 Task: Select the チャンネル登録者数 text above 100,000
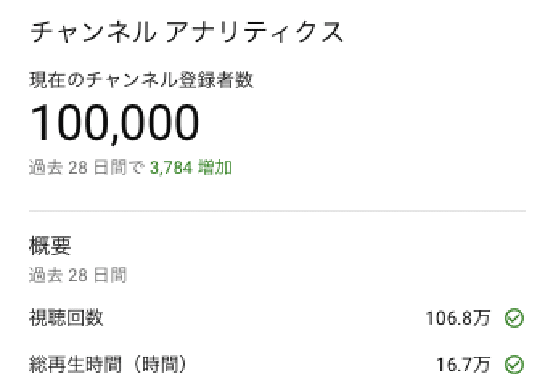[170, 80]
